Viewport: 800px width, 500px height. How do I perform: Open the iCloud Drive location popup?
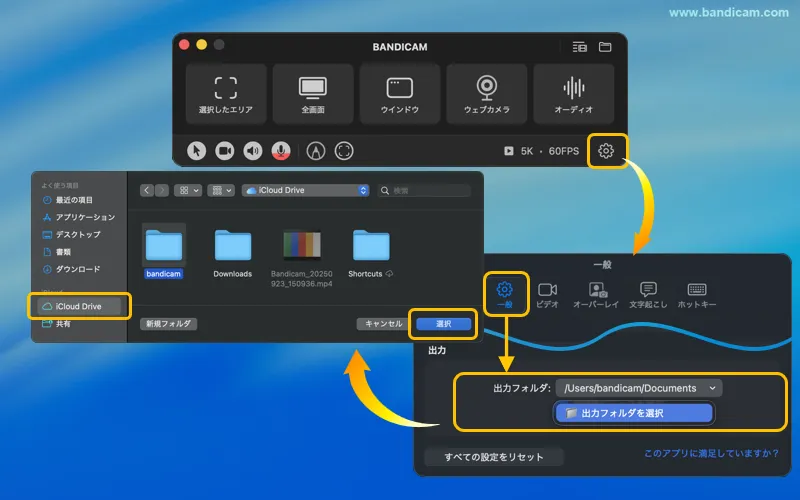click(306, 190)
